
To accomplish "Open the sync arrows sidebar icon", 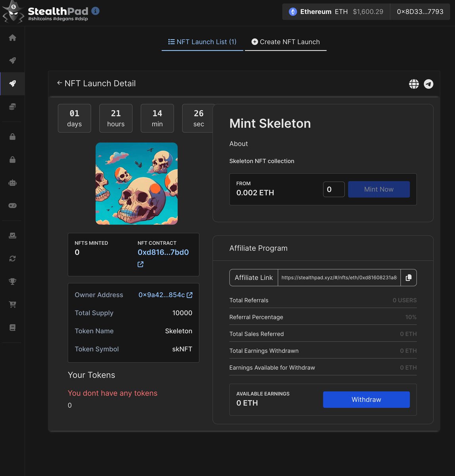I will (12, 259).
